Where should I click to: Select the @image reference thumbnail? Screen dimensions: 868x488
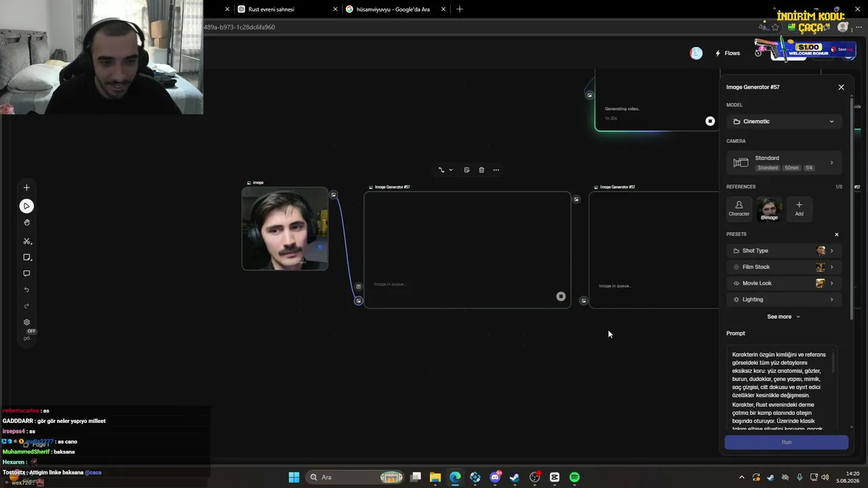point(769,209)
